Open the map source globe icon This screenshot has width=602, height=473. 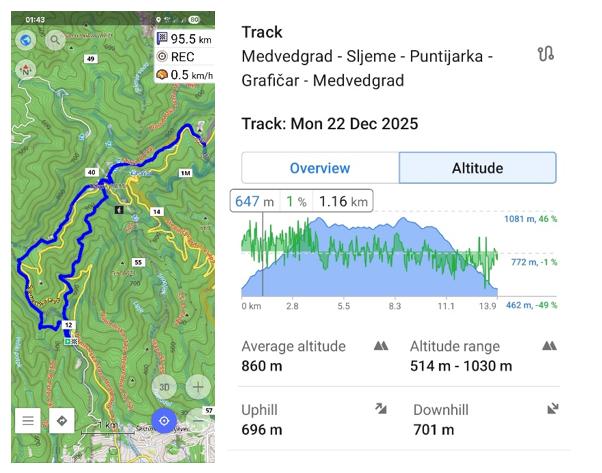pos(27,40)
